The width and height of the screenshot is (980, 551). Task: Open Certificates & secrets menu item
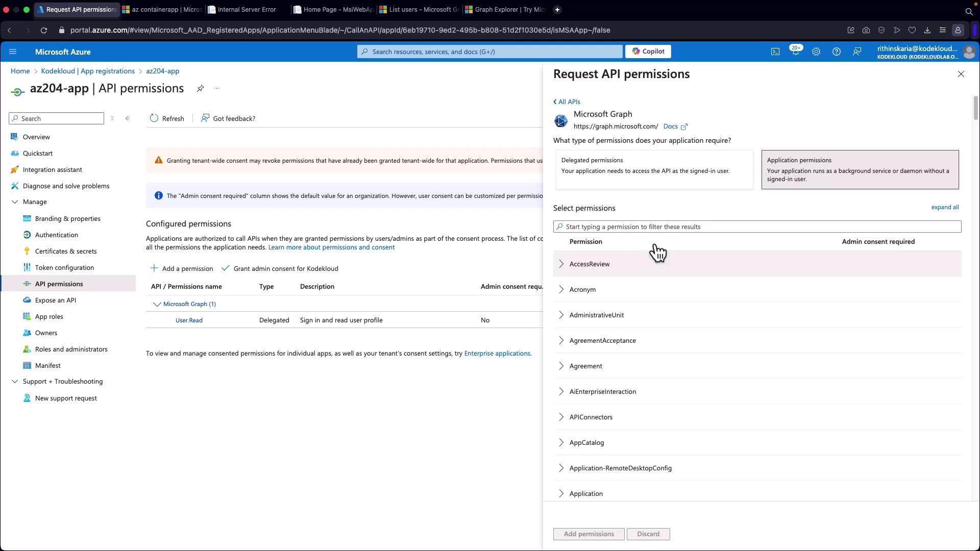click(x=65, y=251)
